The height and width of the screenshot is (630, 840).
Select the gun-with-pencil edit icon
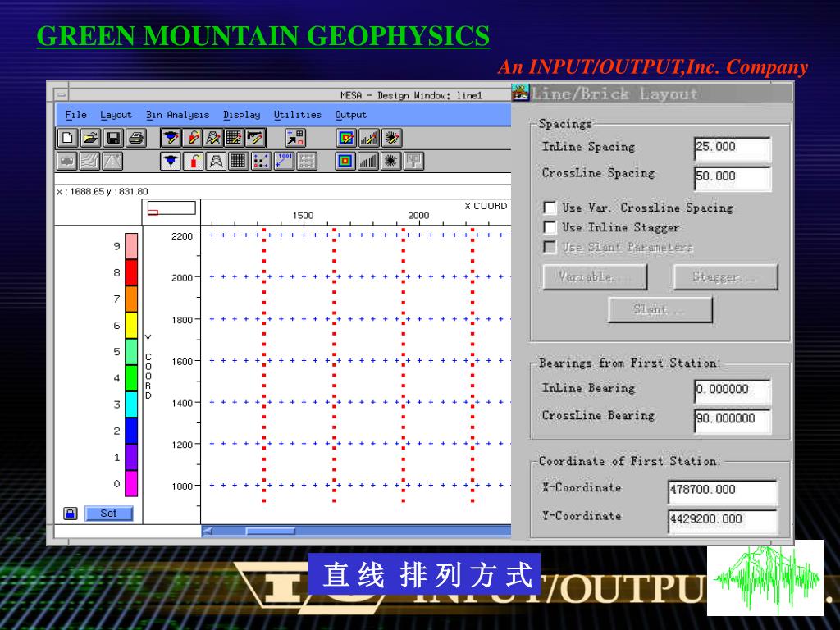(256, 138)
